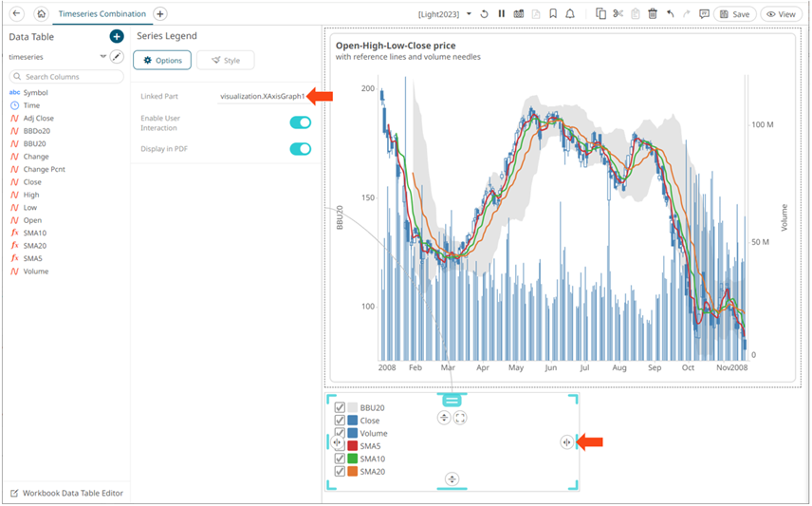Click the undo arrow icon
The width and height of the screenshot is (812, 506).
[x=671, y=14]
